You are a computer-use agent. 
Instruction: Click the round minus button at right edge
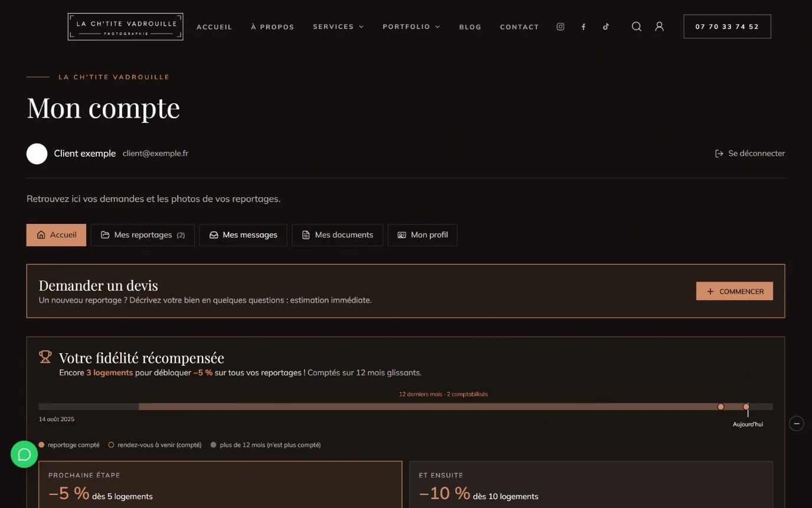click(x=797, y=424)
